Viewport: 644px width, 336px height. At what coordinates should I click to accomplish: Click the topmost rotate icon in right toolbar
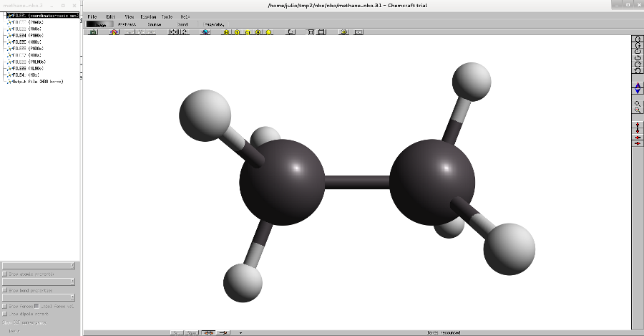[x=638, y=39]
